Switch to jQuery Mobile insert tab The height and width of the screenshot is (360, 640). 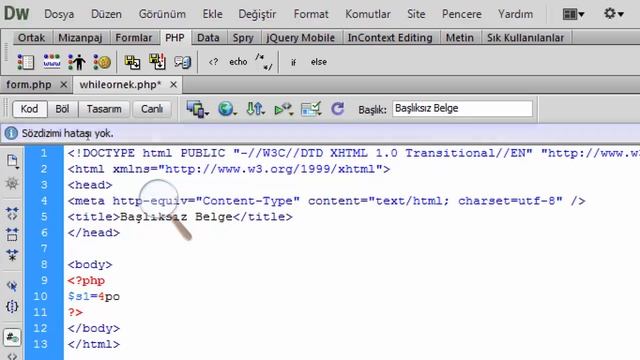[300, 38]
